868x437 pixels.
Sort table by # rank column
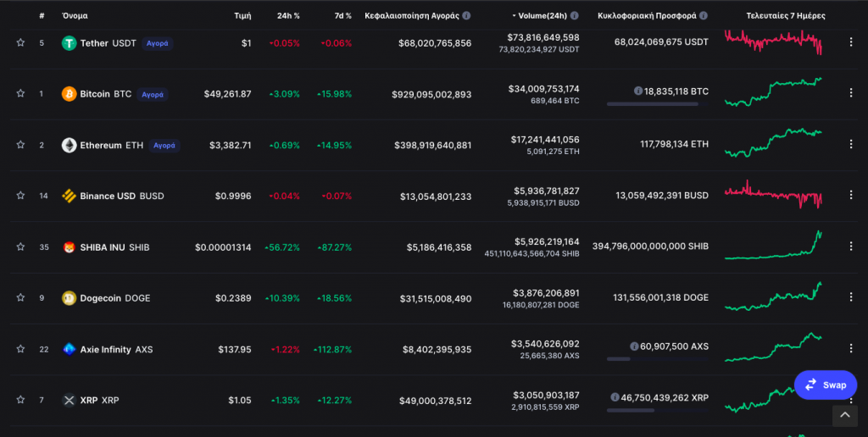[42, 15]
